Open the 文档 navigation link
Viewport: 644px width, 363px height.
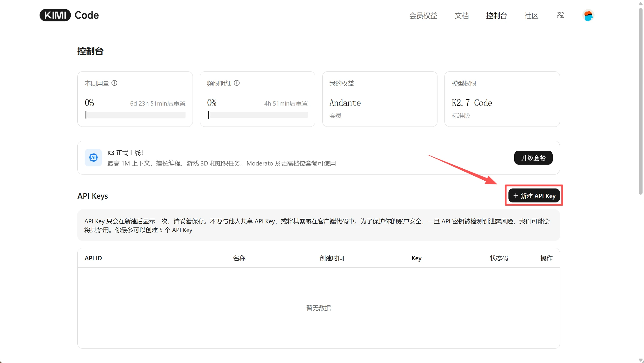pos(462,16)
